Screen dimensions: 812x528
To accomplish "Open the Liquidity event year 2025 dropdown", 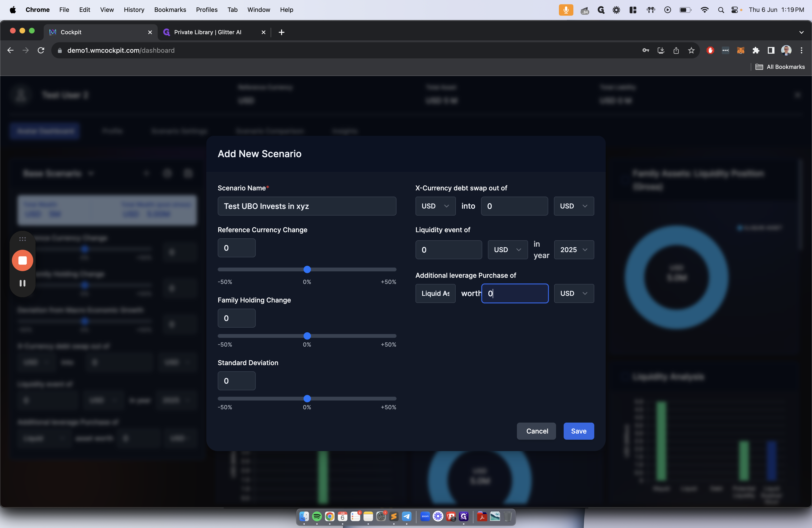I will (x=574, y=250).
